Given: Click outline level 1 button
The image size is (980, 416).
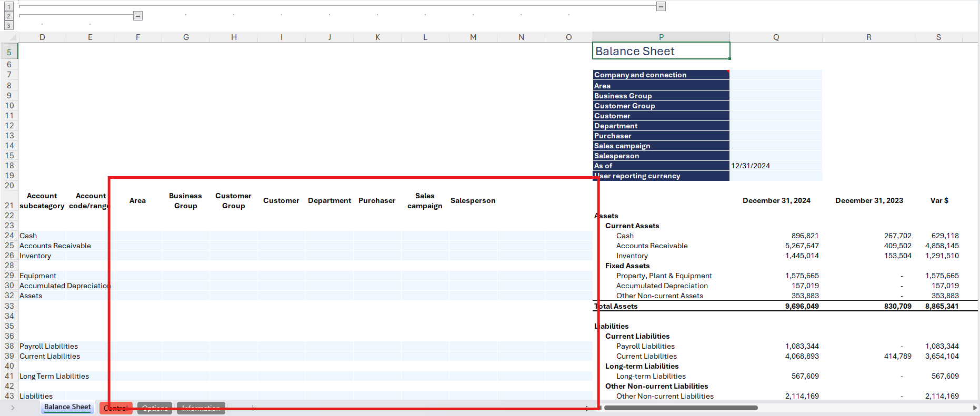Looking at the screenshot, I should tap(9, 7).
